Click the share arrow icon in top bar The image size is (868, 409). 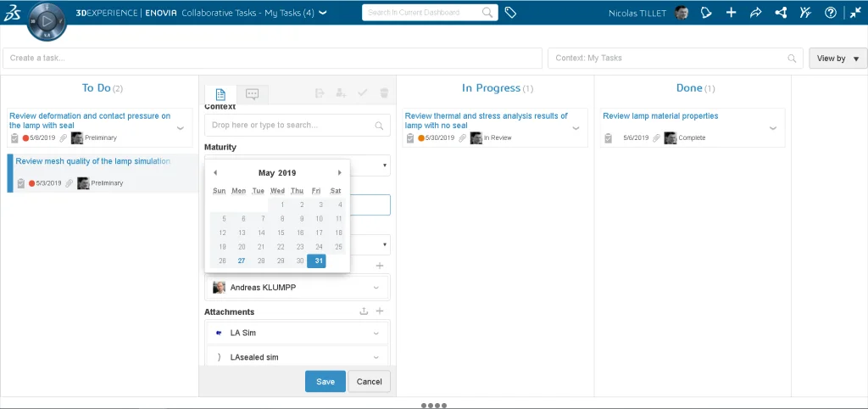[x=755, y=13]
